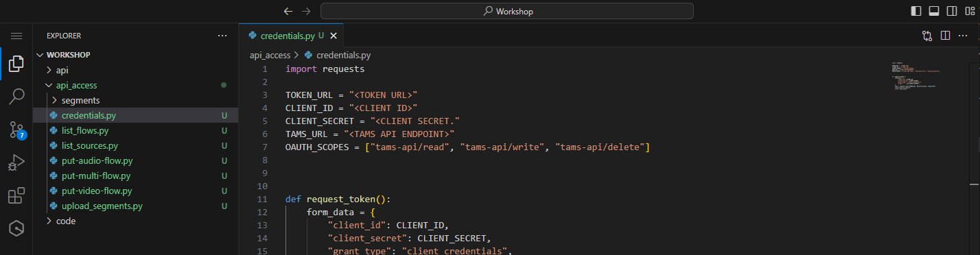980x255 pixels.
Task: Select the credentials.py editor tab
Action: (x=291, y=36)
